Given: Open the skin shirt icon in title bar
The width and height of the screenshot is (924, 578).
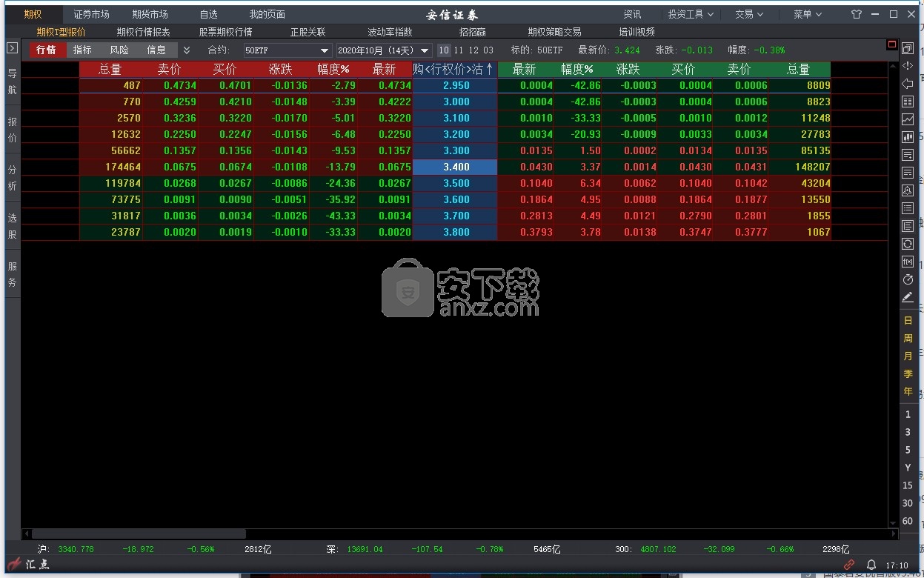Looking at the screenshot, I should (856, 14).
